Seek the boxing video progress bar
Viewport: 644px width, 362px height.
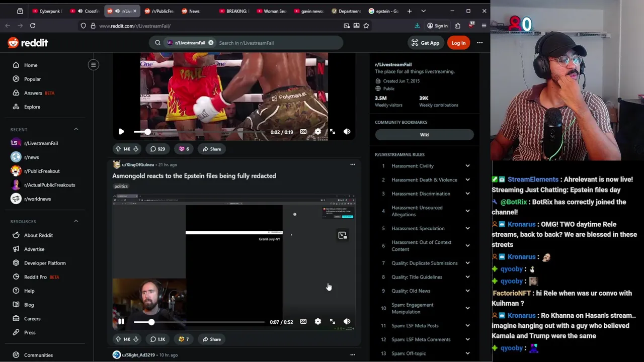click(x=199, y=132)
